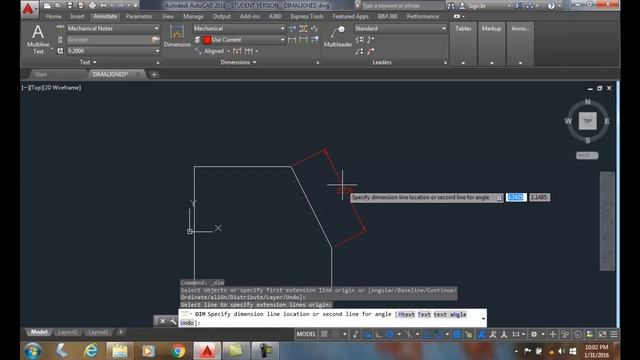This screenshot has width=640, height=360.
Task: Switch to the Output ribbon tab
Action: click(222, 16)
